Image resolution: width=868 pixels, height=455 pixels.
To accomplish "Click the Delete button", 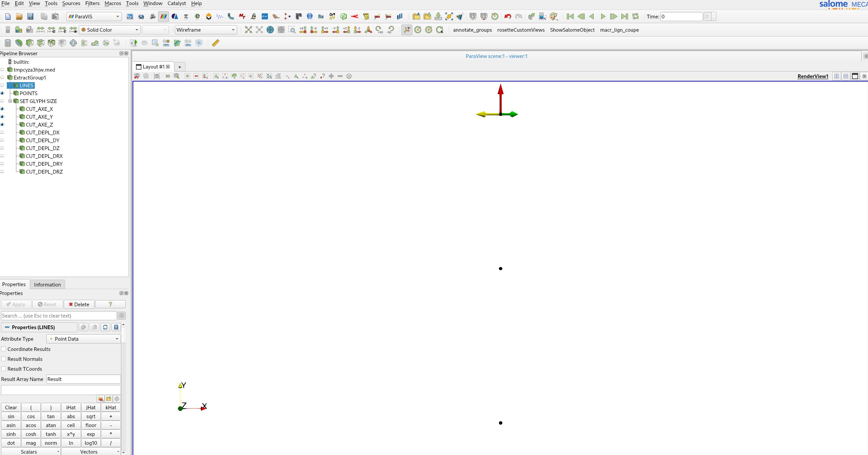I will 79,304.
